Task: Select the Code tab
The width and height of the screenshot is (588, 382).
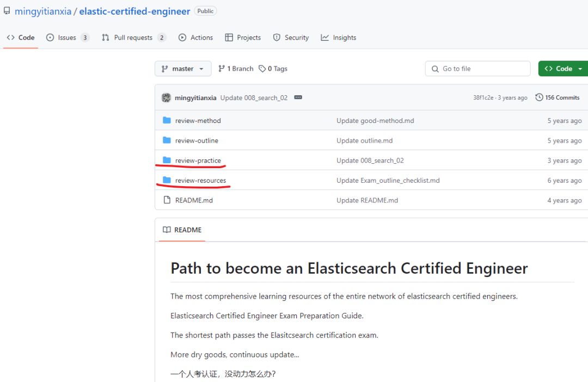Action: click(x=21, y=38)
